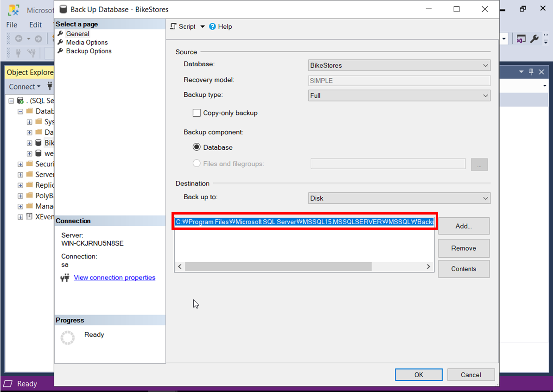
Task: Expand the XEvent Profiler node
Action: (x=20, y=217)
